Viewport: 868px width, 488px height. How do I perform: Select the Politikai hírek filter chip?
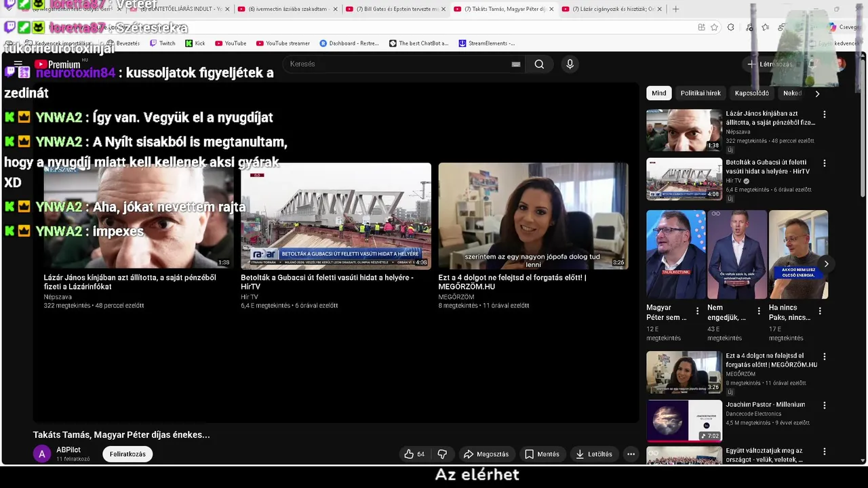coord(701,94)
